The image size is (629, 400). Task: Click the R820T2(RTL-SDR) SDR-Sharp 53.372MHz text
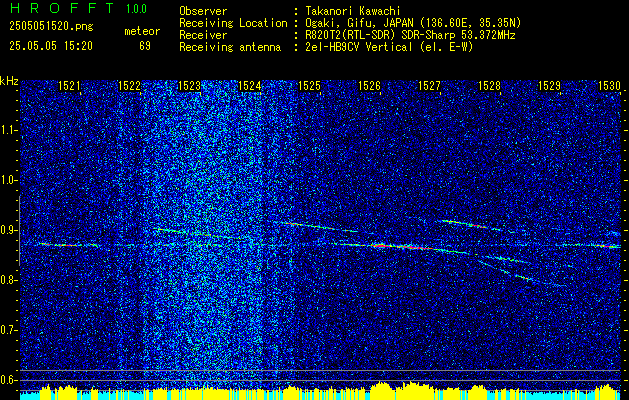coord(410,35)
